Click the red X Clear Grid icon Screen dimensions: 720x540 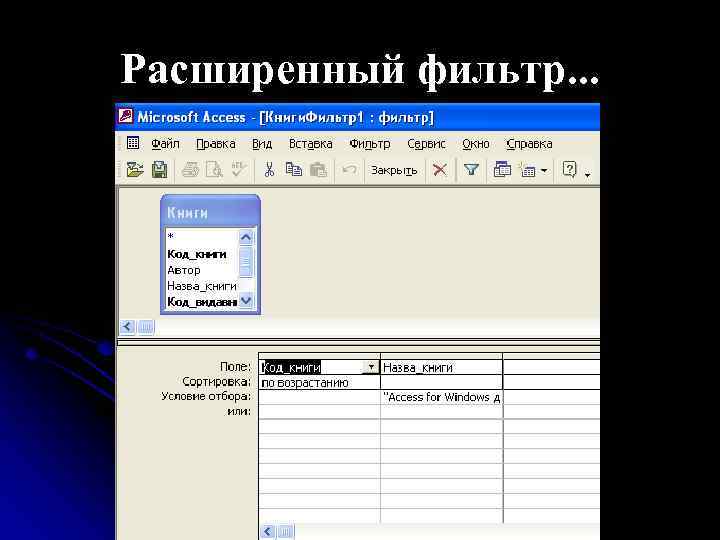(439, 170)
